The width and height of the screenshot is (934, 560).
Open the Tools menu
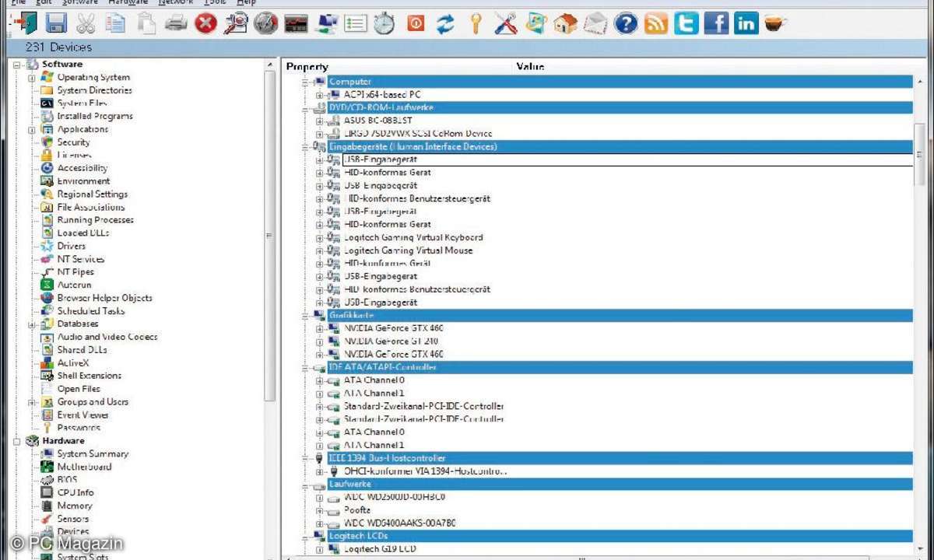point(215,2)
